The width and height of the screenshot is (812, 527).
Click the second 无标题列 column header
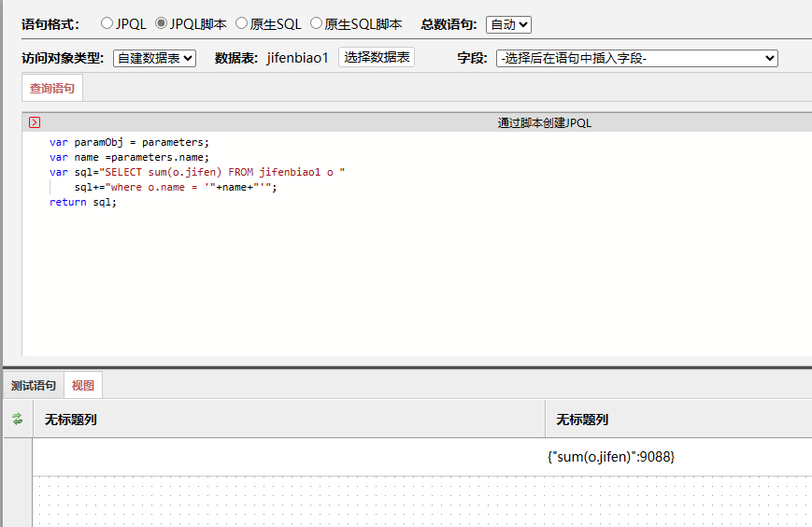[679, 419]
